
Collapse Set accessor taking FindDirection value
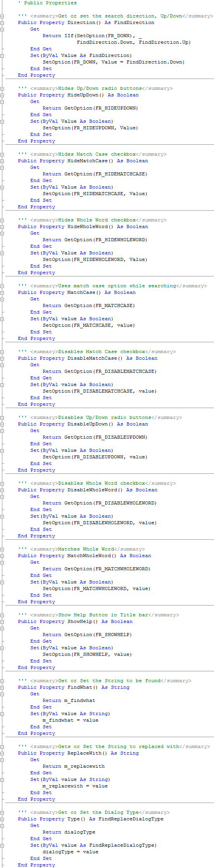coord(2,56)
